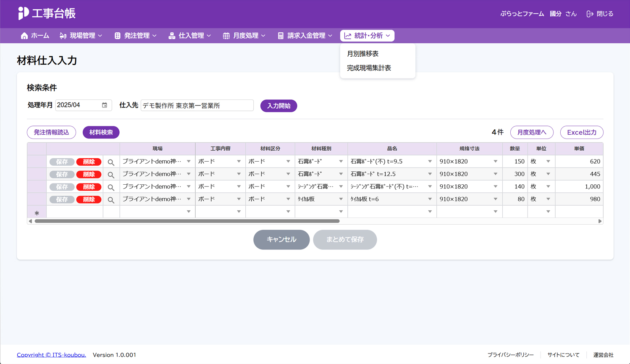Click the Excel出力 button
This screenshot has width=630, height=364.
point(582,132)
